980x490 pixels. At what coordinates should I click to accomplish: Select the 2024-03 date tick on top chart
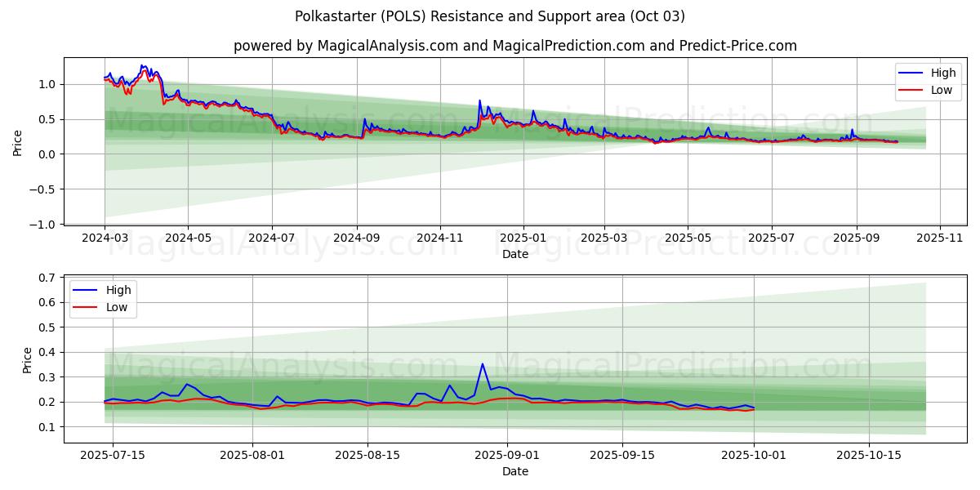tap(105, 238)
